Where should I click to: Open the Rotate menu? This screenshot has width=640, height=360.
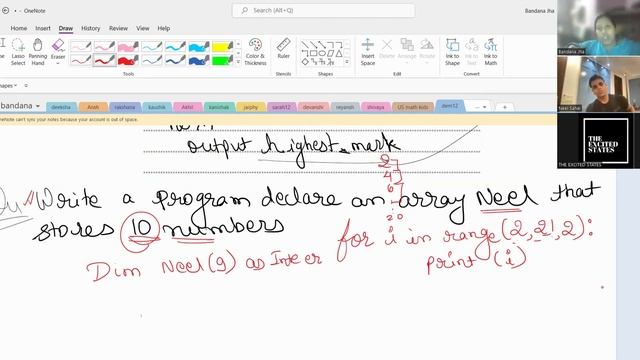coord(427,52)
